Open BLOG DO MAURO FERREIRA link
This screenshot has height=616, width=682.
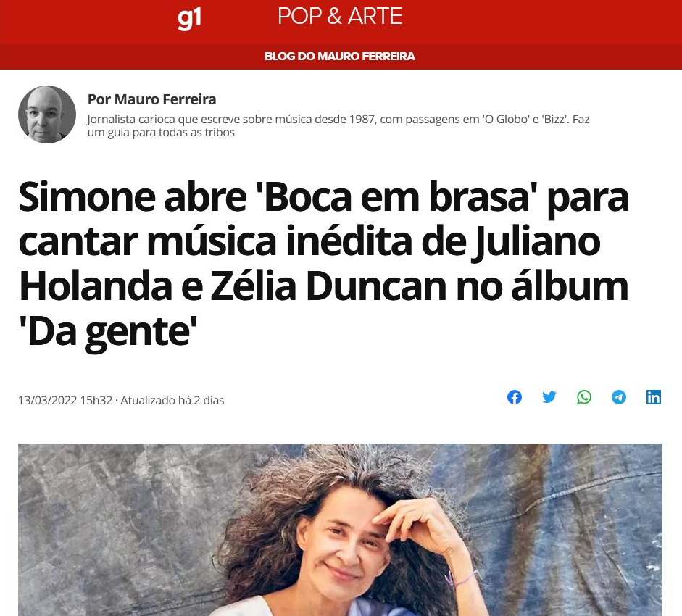coord(340,56)
